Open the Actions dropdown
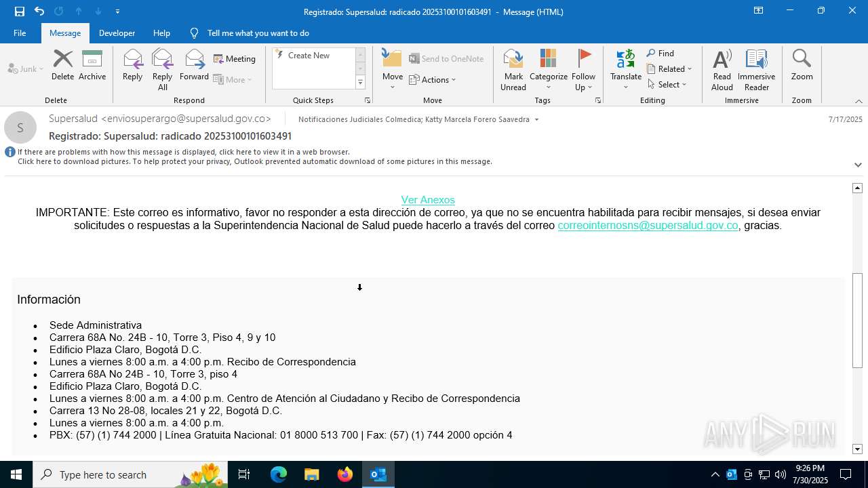868x488 pixels. [433, 79]
